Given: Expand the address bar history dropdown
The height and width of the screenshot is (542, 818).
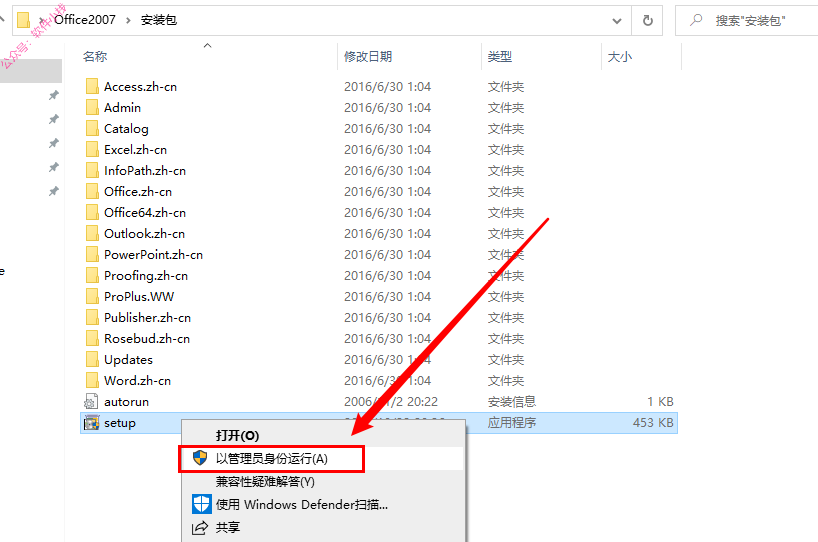Looking at the screenshot, I should (x=617, y=21).
